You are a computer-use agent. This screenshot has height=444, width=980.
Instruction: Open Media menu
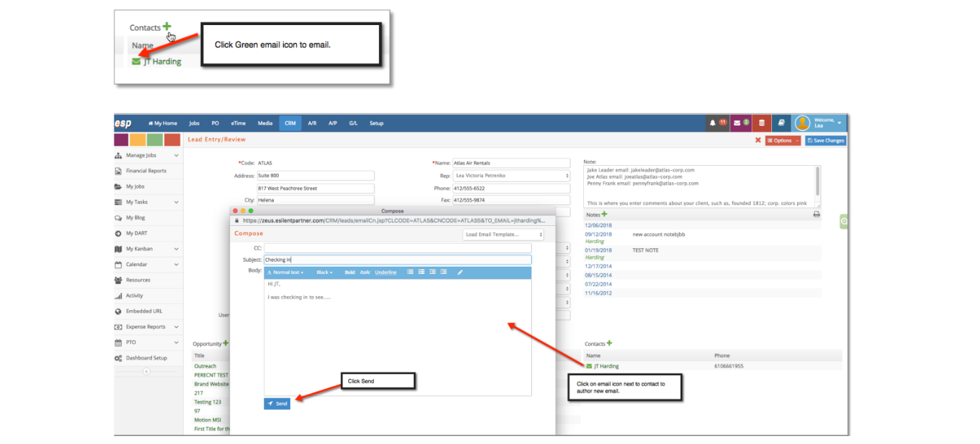point(265,123)
